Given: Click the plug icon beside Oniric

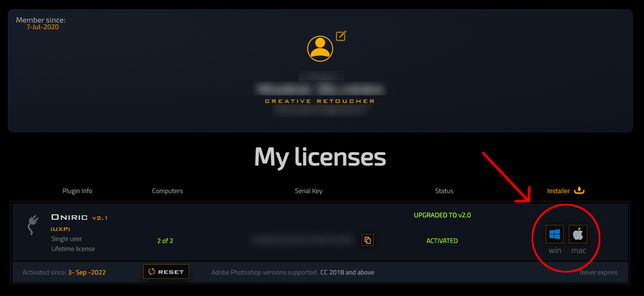Looking at the screenshot, I should coord(32,225).
